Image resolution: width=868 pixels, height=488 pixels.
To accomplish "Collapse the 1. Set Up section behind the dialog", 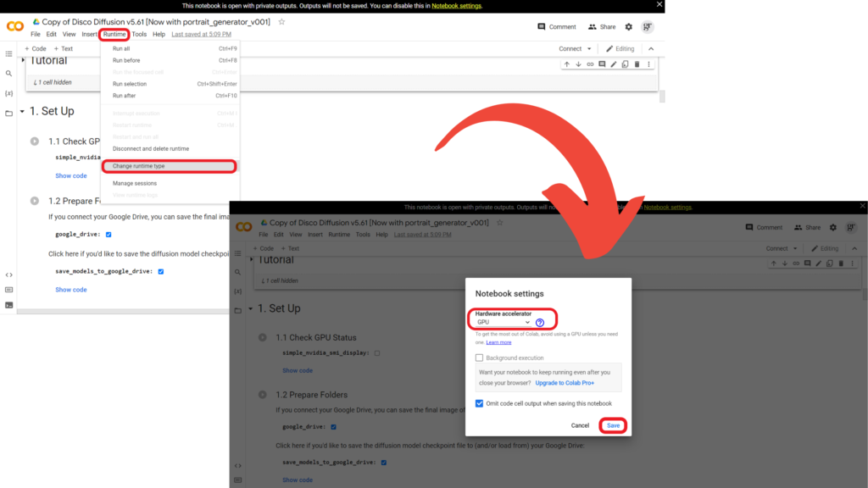I will 251,308.
